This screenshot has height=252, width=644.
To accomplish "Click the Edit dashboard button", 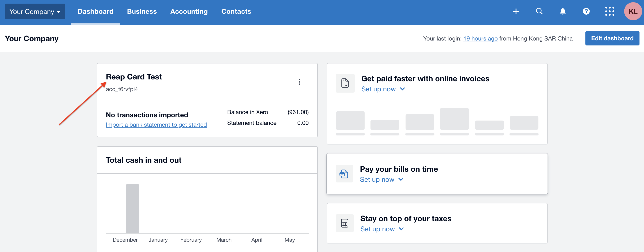I will click(x=612, y=38).
